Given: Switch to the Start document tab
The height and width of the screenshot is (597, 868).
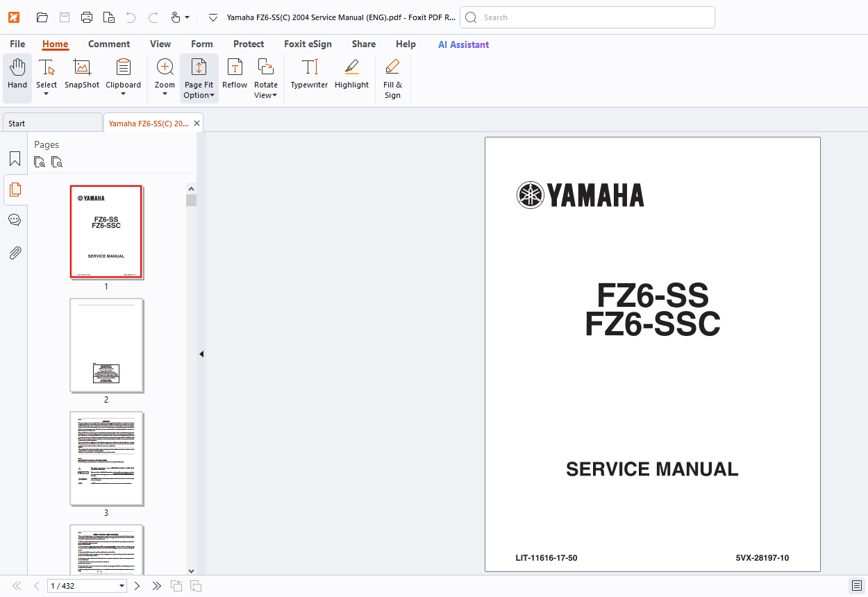Looking at the screenshot, I should tap(52, 124).
